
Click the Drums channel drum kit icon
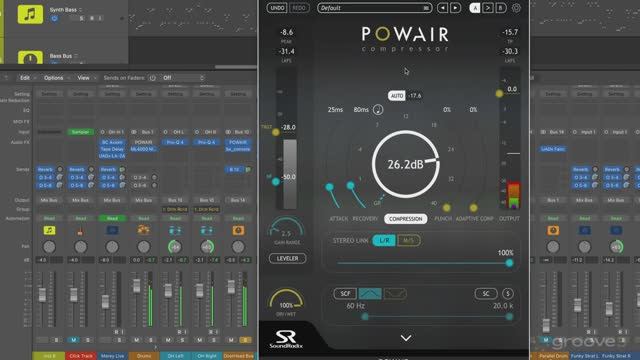pos(143,231)
